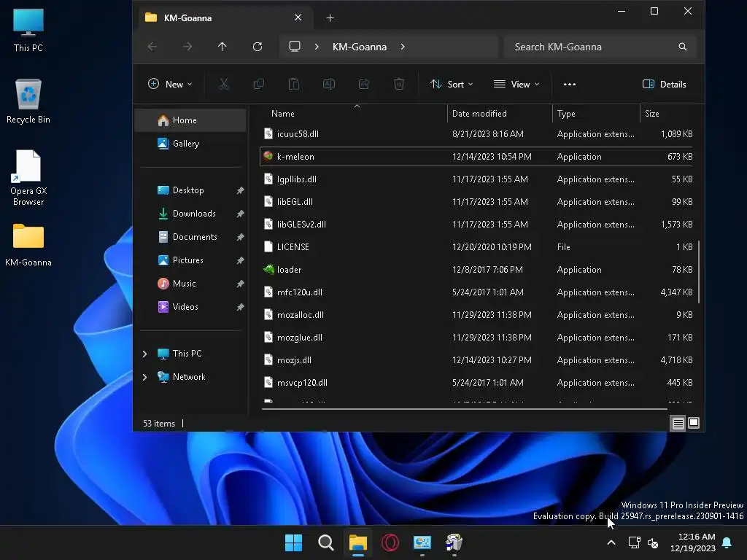
Task: Select the Opera GX Browser shortcut
Action: point(28,178)
